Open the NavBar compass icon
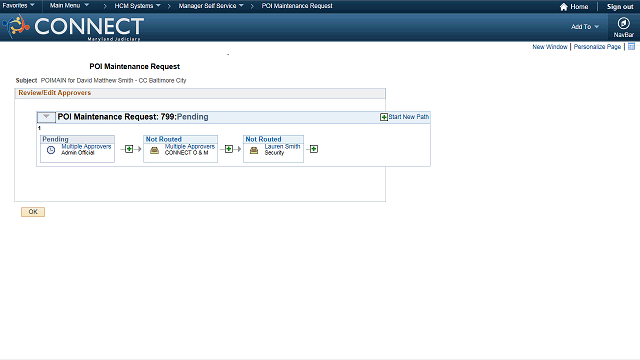The width and height of the screenshot is (640, 360). click(623, 23)
